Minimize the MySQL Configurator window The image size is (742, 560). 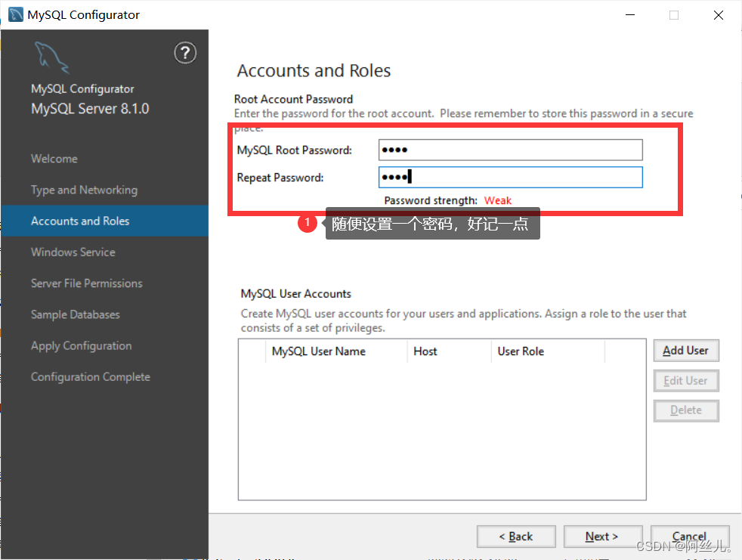click(630, 14)
